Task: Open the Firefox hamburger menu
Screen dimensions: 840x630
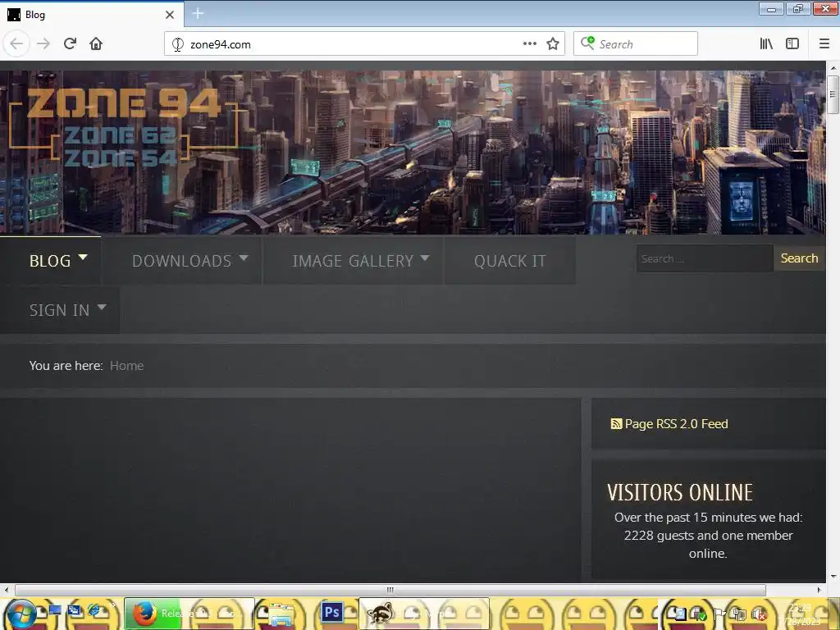Action: pyautogui.click(x=824, y=44)
